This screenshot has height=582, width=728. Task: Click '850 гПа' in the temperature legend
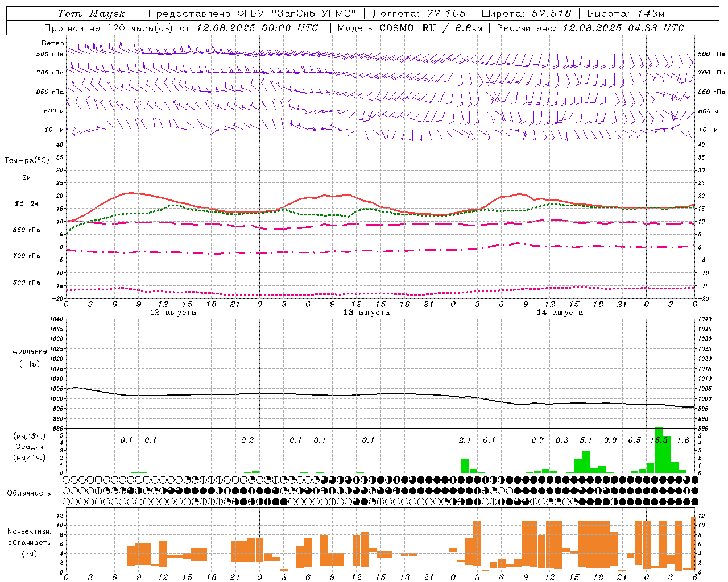(x=26, y=230)
